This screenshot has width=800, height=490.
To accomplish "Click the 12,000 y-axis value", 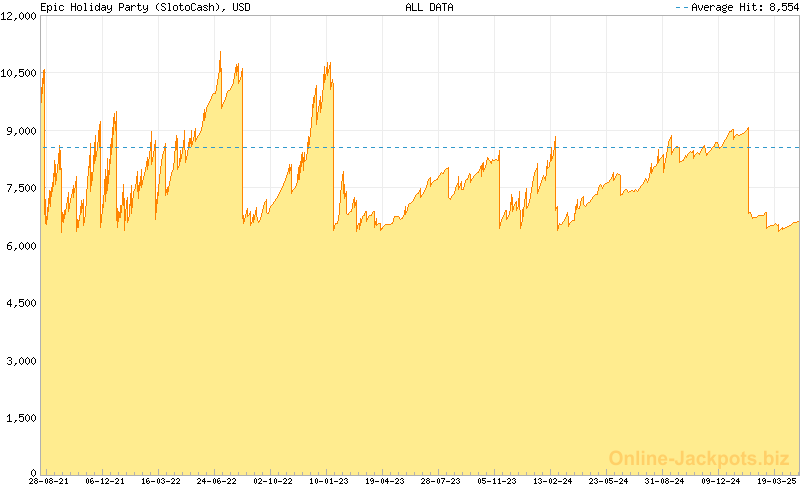I will tap(19, 16).
